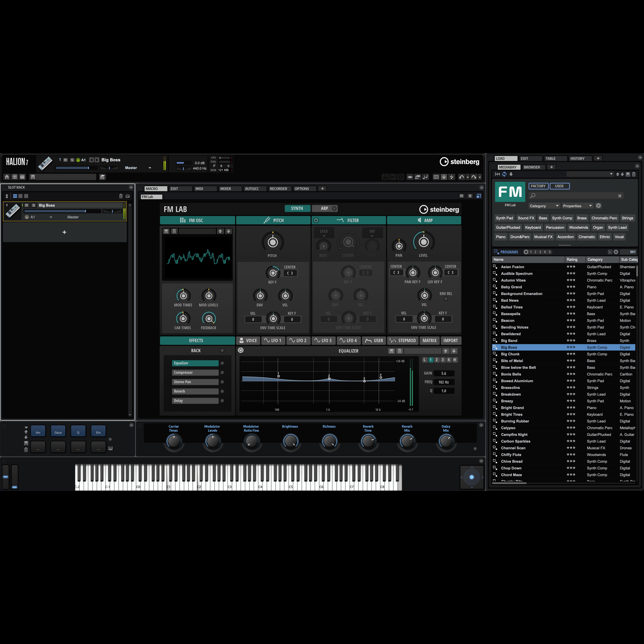Click the MediaBay go-to-start icon
This screenshot has height=644, width=644.
pos(497,174)
